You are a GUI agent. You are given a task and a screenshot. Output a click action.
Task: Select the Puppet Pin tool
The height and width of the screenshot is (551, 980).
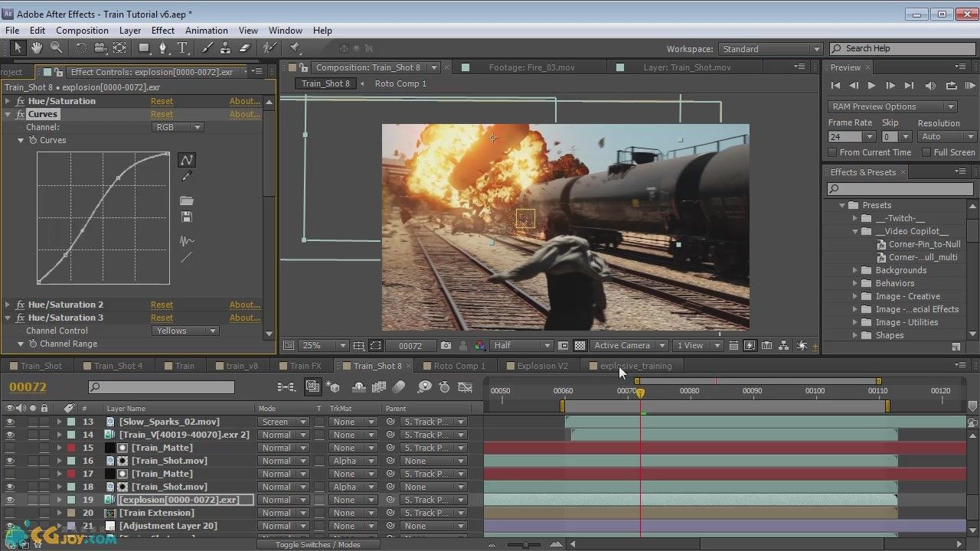click(x=293, y=48)
